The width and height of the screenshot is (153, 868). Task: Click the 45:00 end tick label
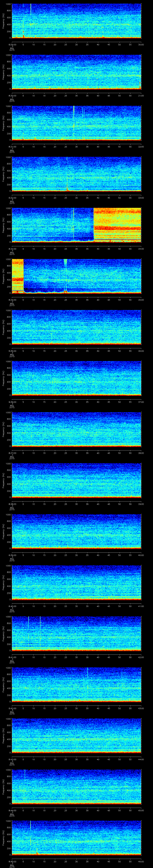(141, 810)
